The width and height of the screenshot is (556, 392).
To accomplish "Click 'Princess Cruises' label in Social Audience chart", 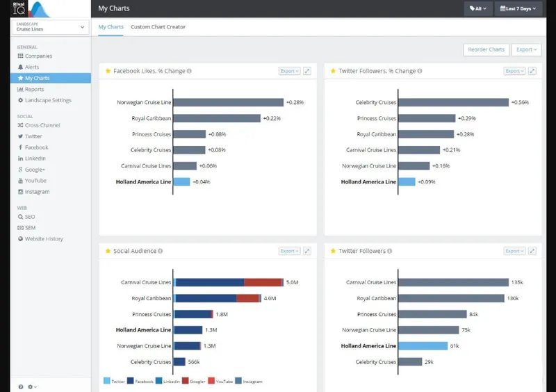I will coord(152,314).
